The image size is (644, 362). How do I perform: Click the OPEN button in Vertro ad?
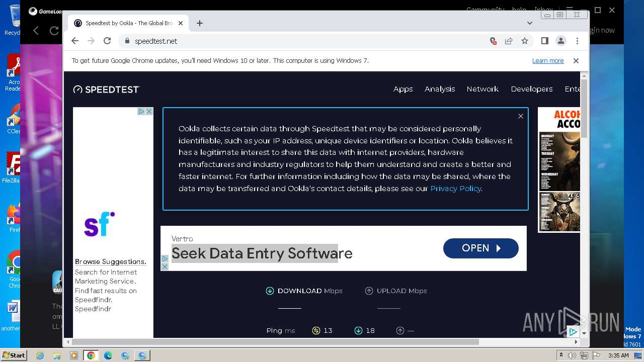pos(481,248)
